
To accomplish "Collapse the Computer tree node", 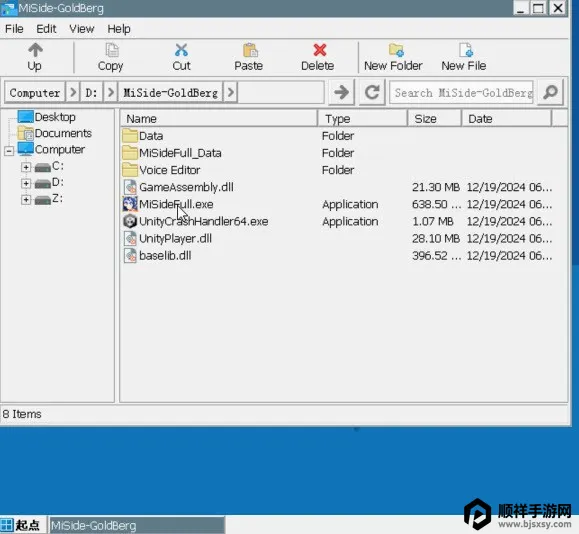I will coord(9,150).
